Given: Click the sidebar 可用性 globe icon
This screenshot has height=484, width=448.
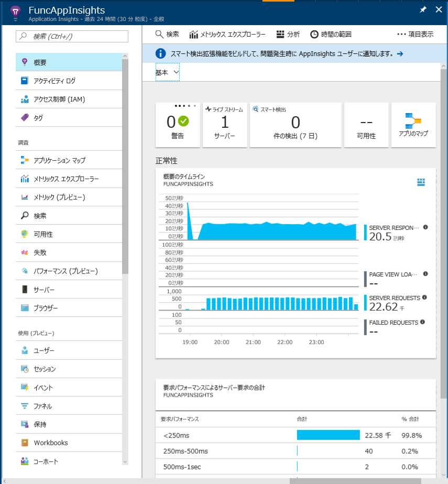Looking at the screenshot, I should click(25, 234).
